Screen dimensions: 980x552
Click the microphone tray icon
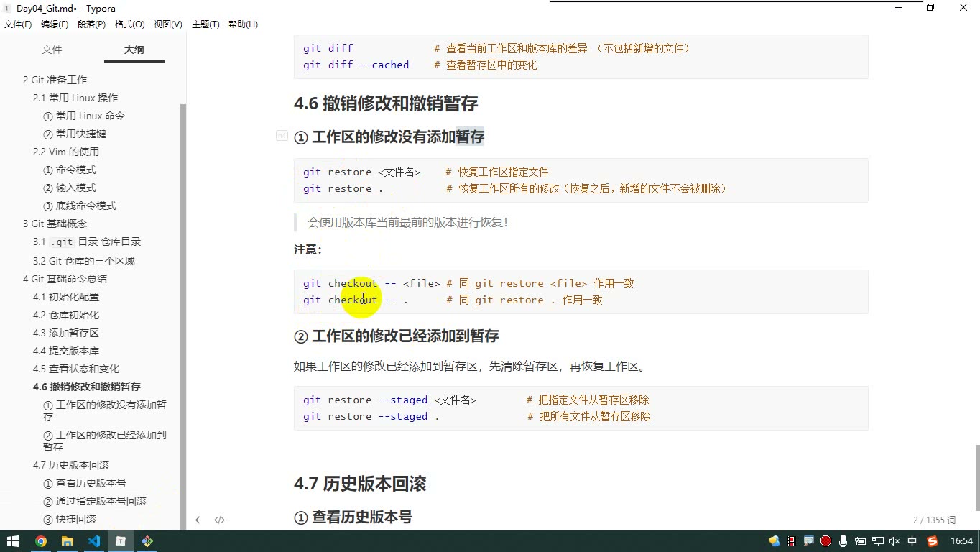[843, 541]
